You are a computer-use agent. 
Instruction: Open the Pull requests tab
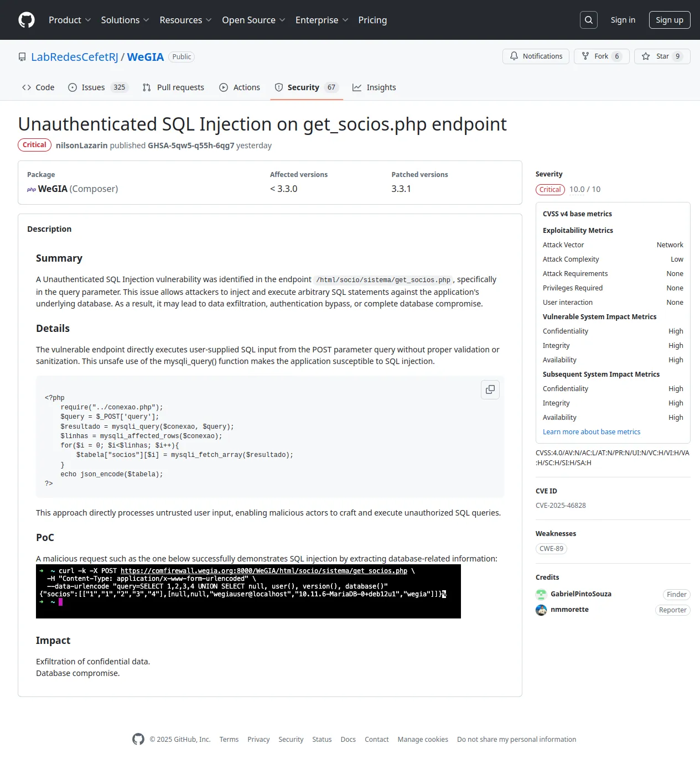click(173, 87)
